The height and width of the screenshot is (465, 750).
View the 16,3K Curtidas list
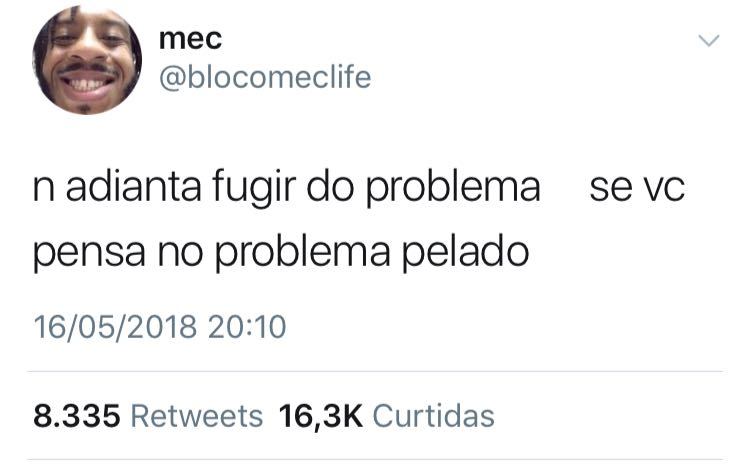tap(386, 416)
